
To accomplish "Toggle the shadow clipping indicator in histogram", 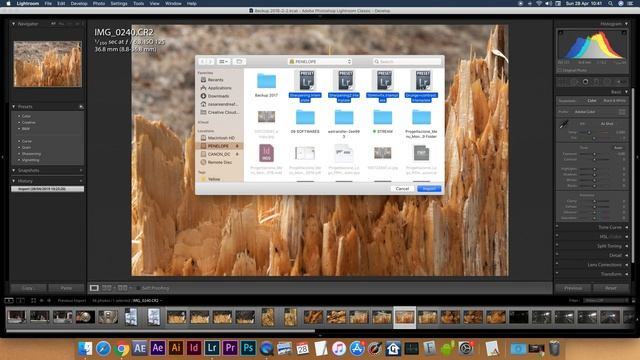I will (560, 33).
